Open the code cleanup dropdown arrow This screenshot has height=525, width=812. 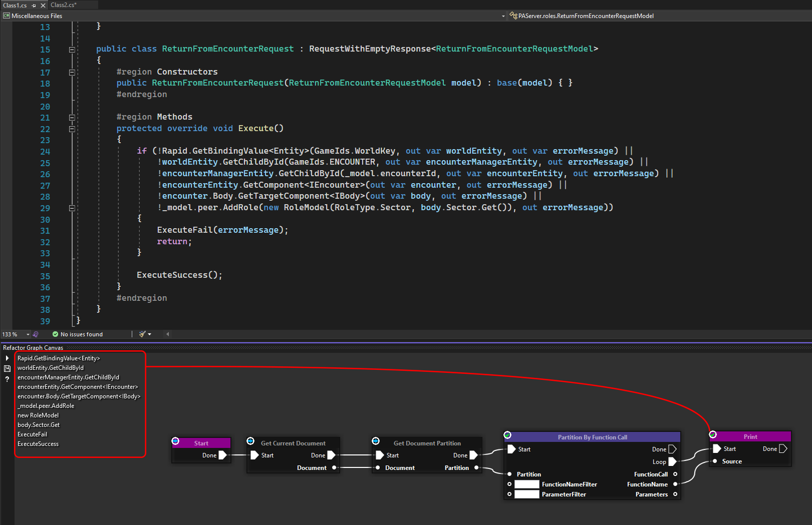149,334
